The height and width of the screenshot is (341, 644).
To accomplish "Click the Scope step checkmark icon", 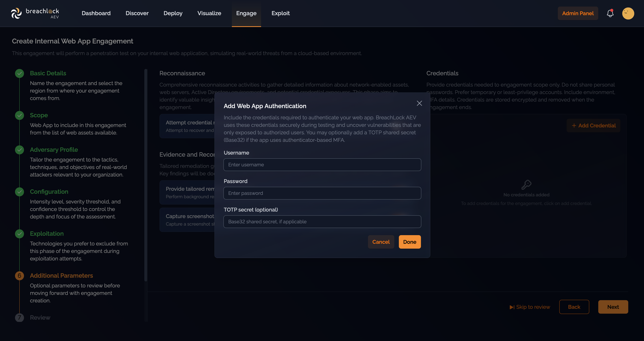I will (x=19, y=115).
